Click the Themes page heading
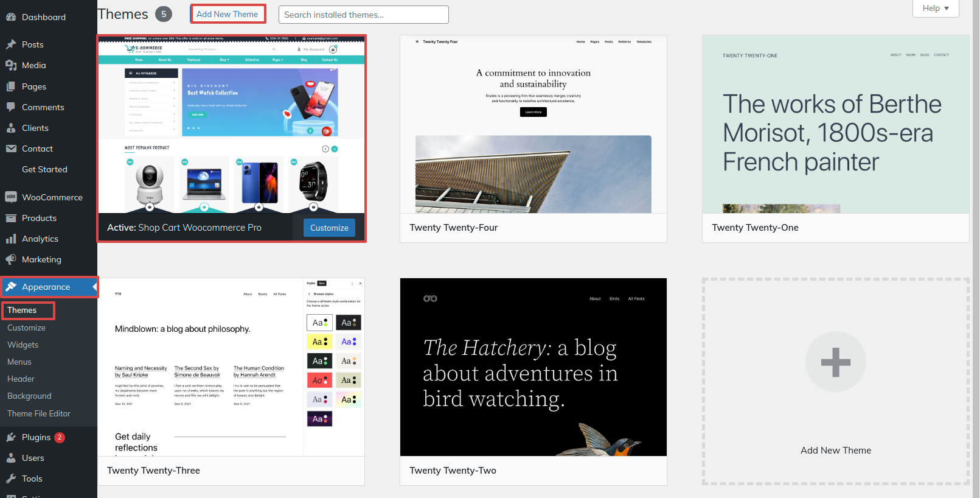 [123, 14]
